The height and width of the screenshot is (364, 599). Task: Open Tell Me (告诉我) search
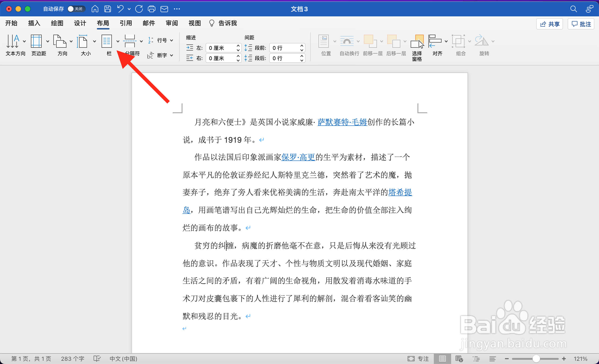click(x=223, y=23)
